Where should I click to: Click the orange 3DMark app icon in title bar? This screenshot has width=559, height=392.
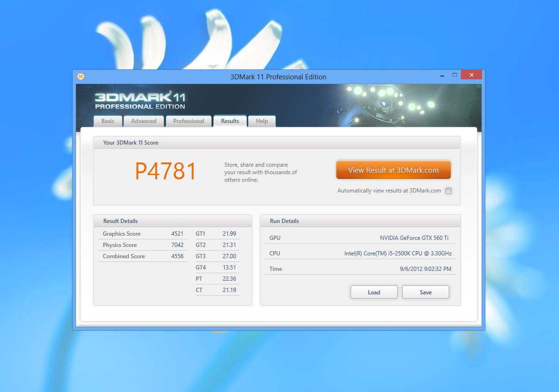click(81, 77)
